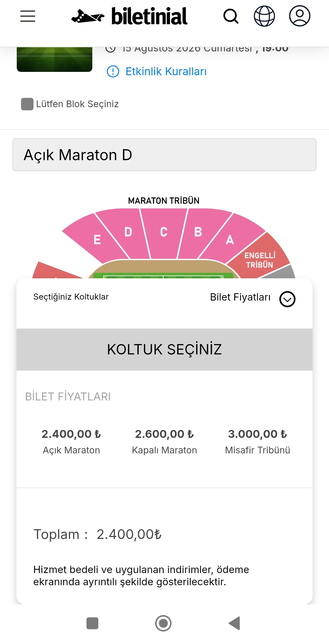
Task: Open the Açık Maraton D block selector
Action: 164,155
